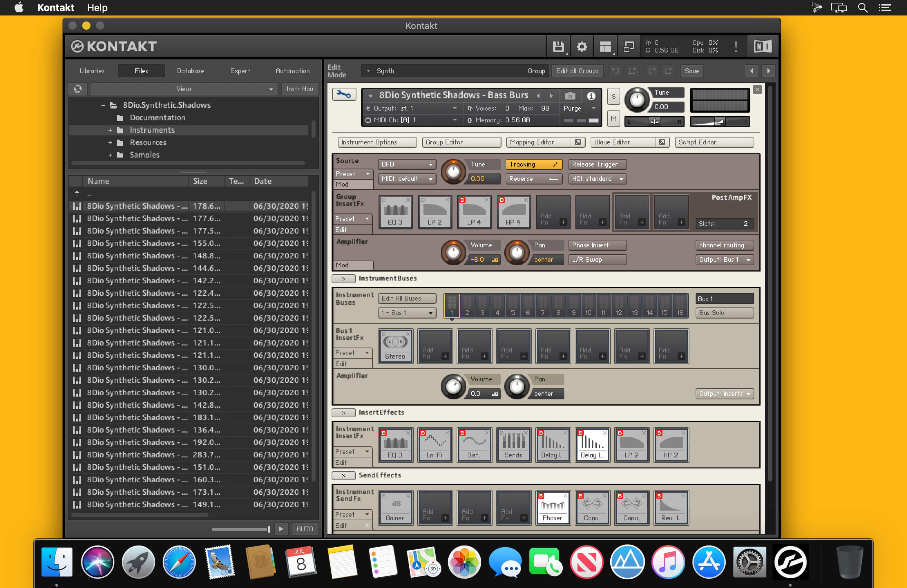Open the Help menu
This screenshot has width=907, height=588.
click(97, 8)
